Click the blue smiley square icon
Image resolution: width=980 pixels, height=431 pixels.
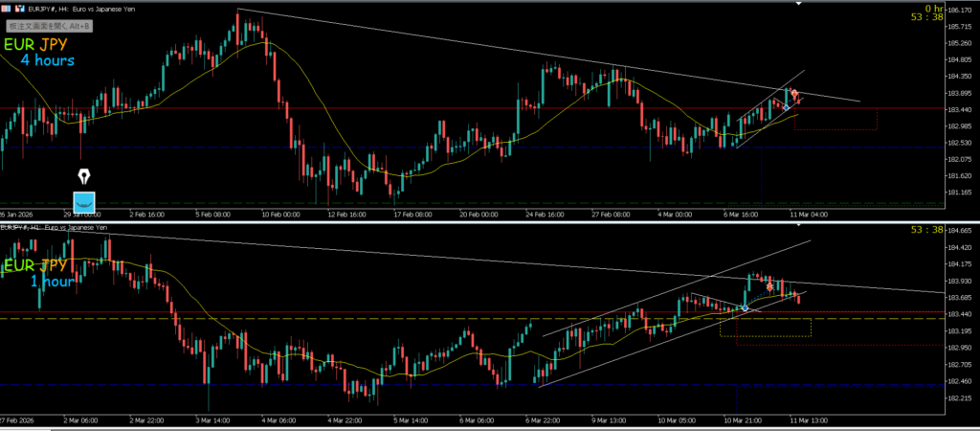[x=85, y=202]
